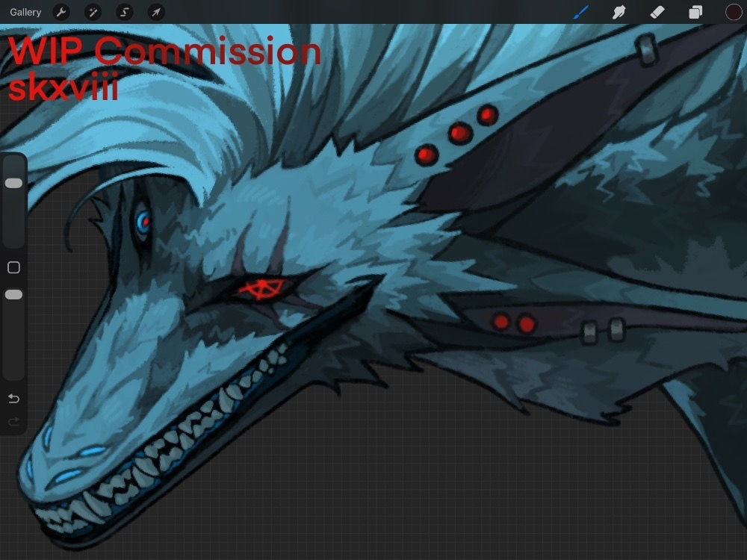Image resolution: width=747 pixels, height=560 pixels.
Task: Tap the square Modify button in sidebar
Action: pos(13,267)
